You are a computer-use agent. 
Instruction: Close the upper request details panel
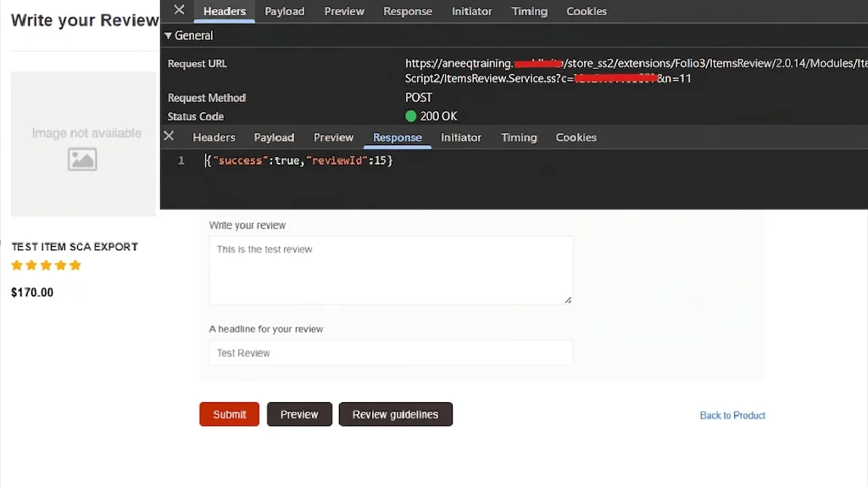pyautogui.click(x=179, y=10)
